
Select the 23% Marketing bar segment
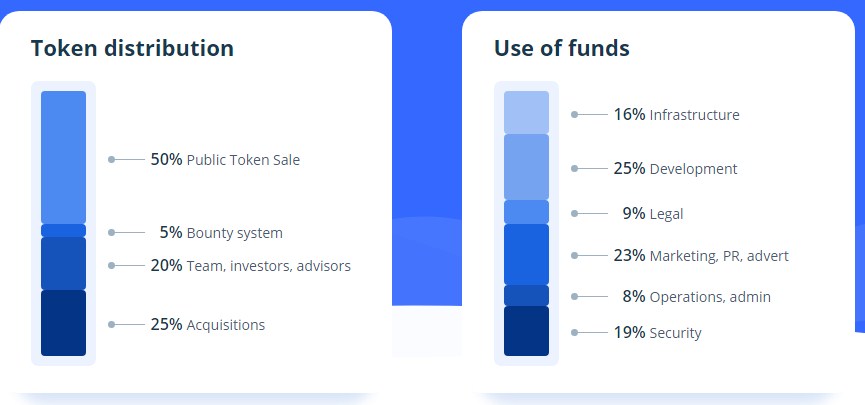[x=526, y=254]
